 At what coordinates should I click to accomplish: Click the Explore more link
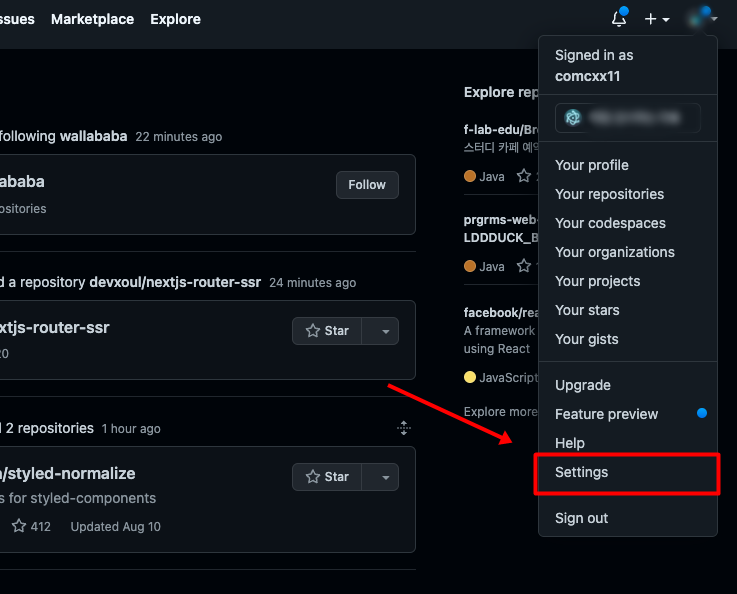click(501, 412)
